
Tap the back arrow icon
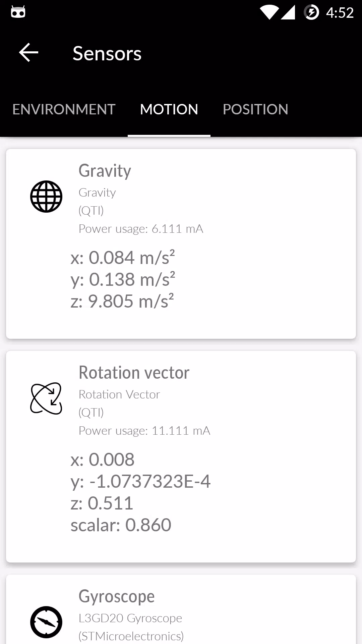(x=29, y=53)
